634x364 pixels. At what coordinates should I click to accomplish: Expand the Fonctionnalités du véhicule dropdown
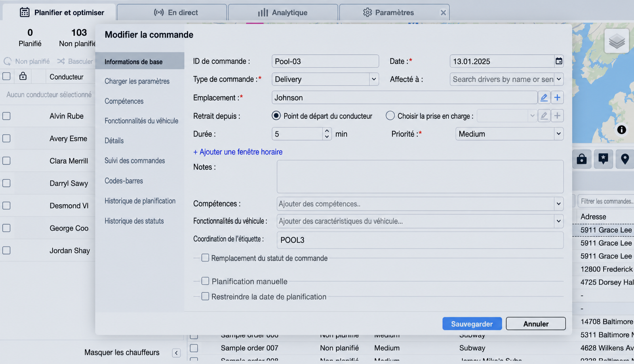(x=558, y=221)
